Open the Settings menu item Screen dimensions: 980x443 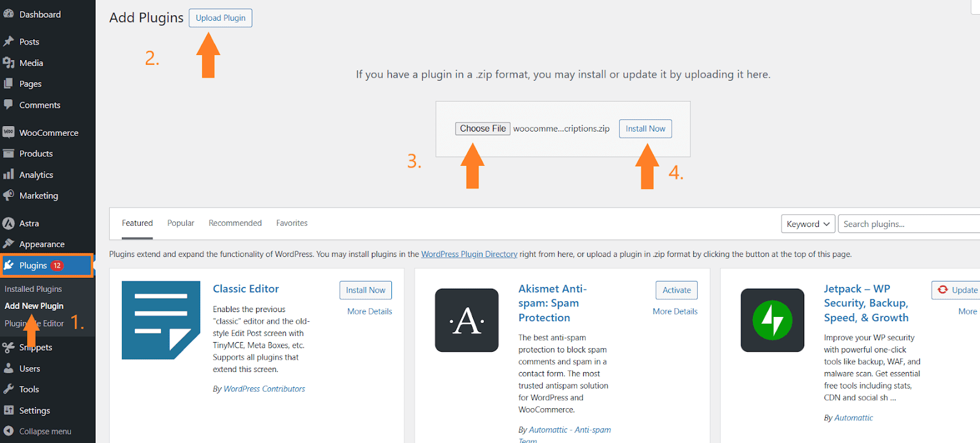pos(34,411)
